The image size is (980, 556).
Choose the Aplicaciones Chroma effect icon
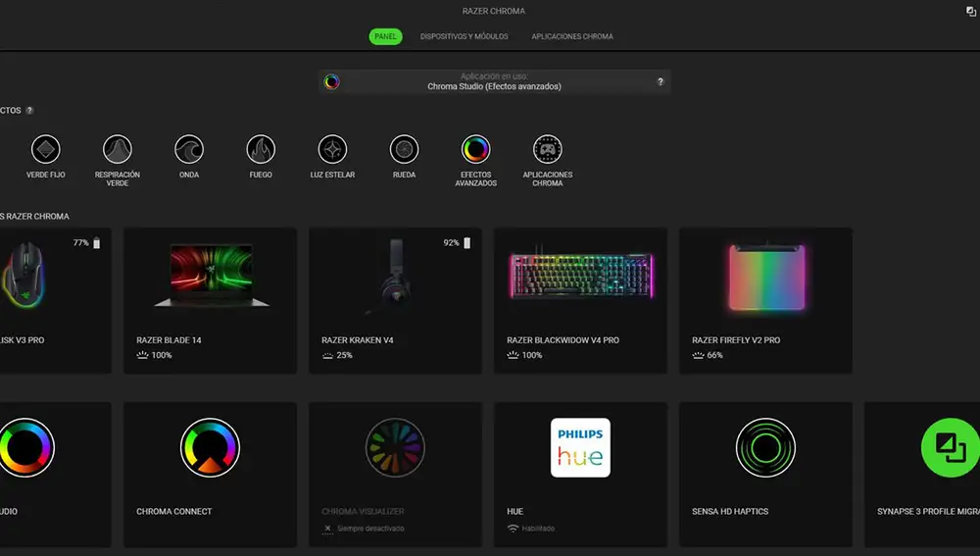[547, 150]
